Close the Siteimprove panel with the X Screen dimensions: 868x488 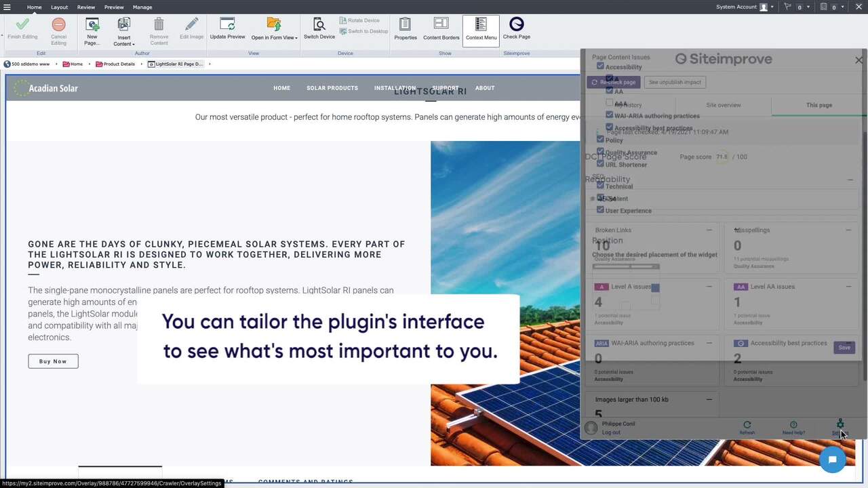[x=859, y=60]
